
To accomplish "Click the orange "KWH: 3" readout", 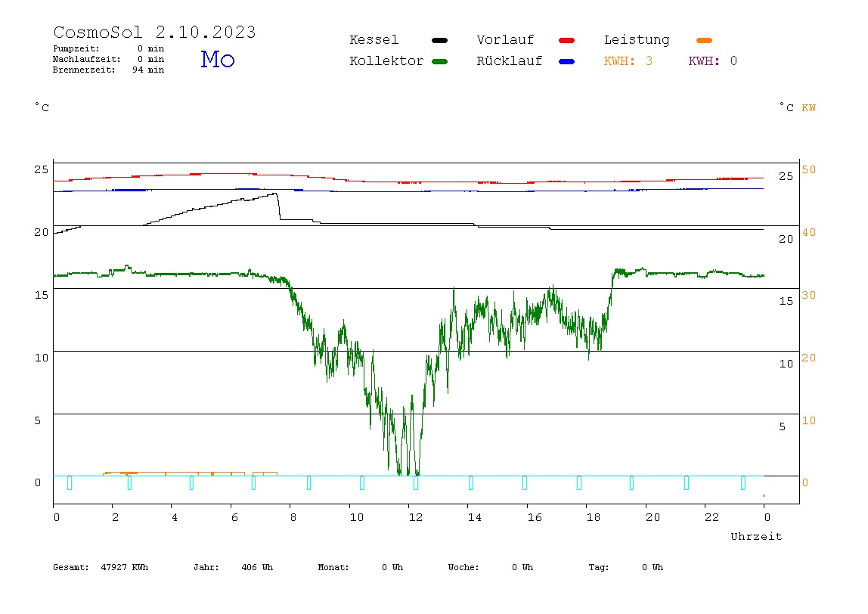I will [628, 61].
